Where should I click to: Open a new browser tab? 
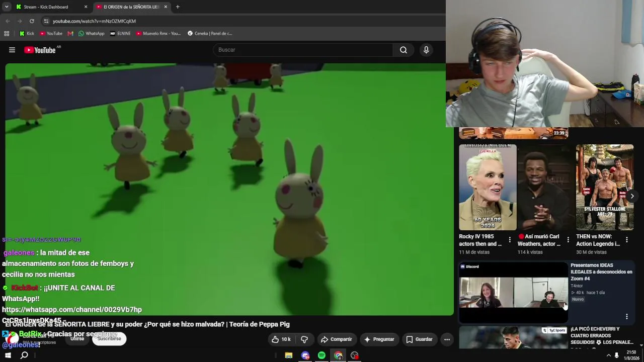(178, 7)
